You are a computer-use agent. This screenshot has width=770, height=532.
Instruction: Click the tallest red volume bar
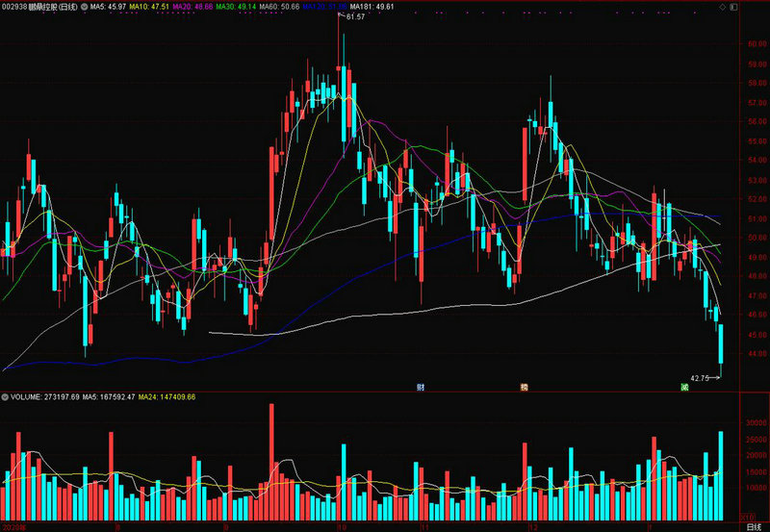tap(272, 464)
